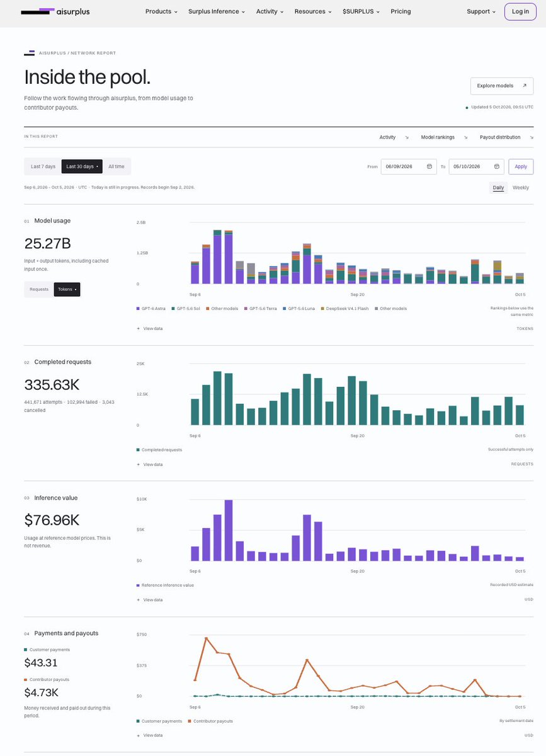
Task: Click Contributor payouts in the chart legend
Action: (x=210, y=721)
